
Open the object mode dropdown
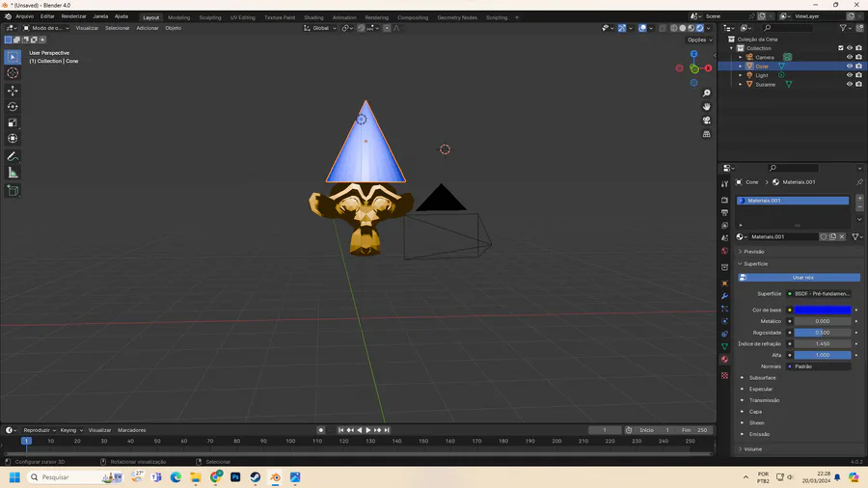[x=46, y=28]
